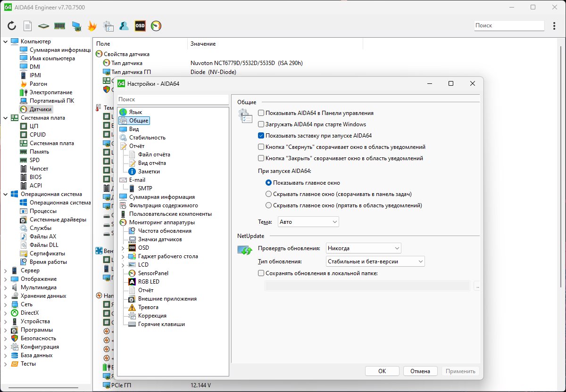Open Заметки info settings item
Screen dimensions: 566x392
[144, 171]
